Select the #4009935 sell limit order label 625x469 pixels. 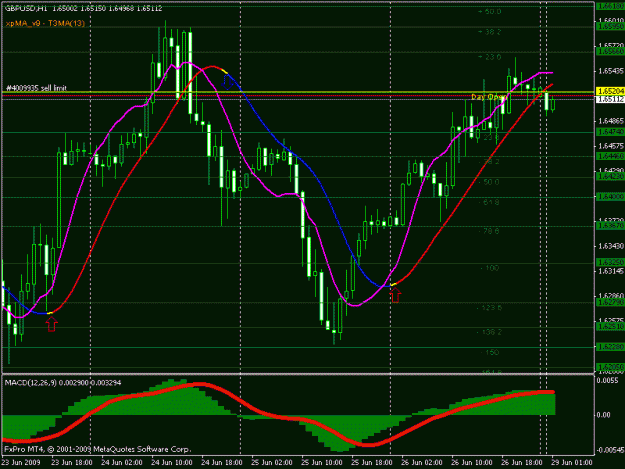[36, 88]
